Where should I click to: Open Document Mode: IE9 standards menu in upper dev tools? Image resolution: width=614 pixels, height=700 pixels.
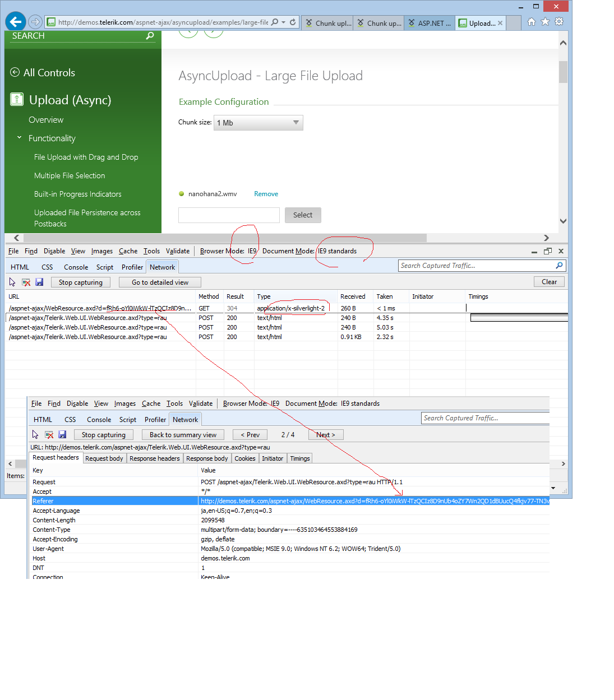pyautogui.click(x=310, y=251)
